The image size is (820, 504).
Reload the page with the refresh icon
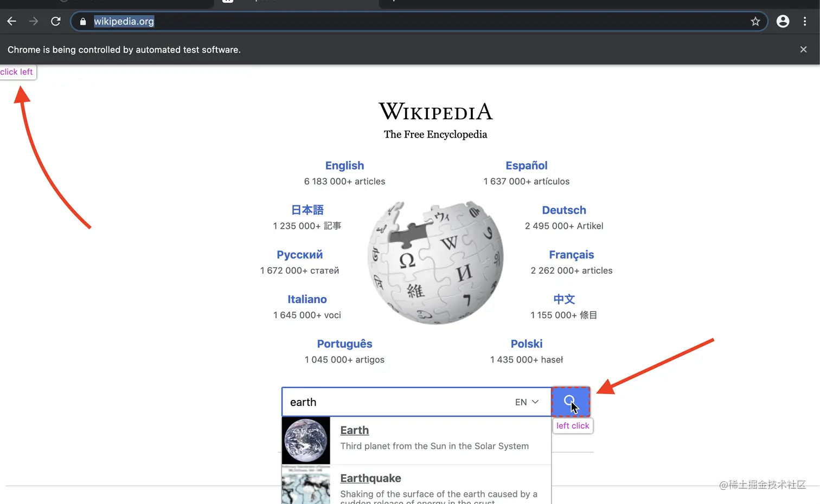click(56, 21)
